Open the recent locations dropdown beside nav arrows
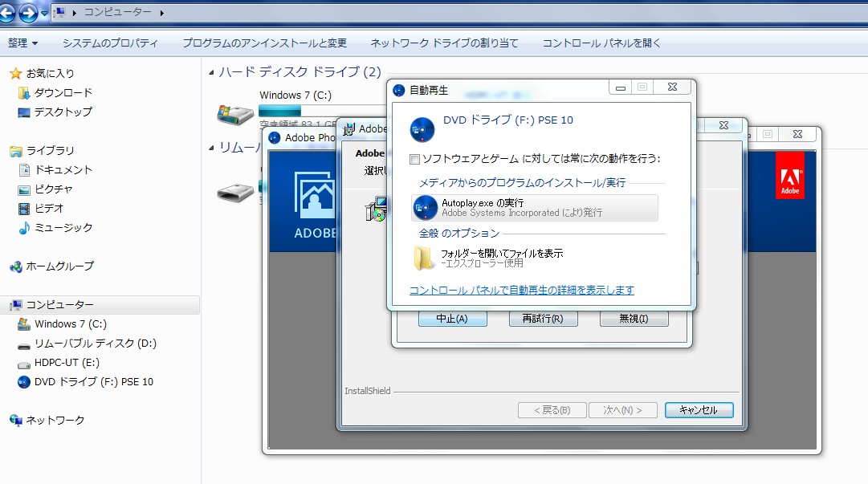The image size is (868, 484). click(x=44, y=14)
